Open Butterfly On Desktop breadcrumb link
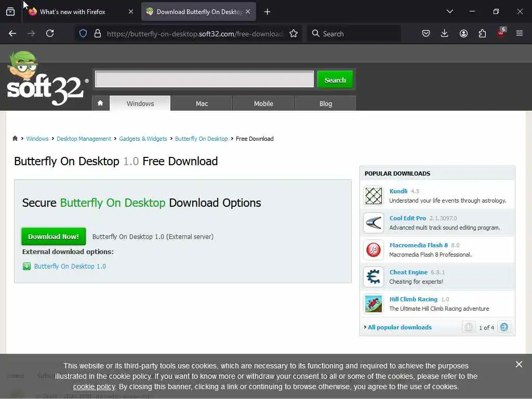532x399 pixels. (202, 139)
